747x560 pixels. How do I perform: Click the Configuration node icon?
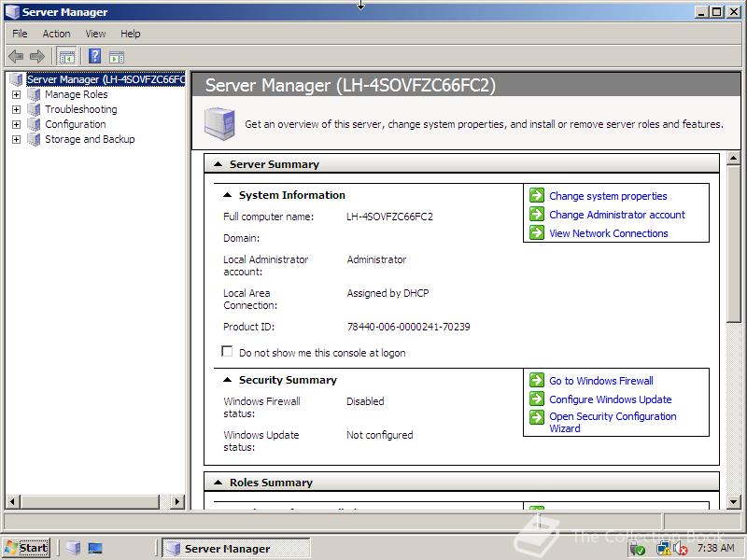coord(34,124)
